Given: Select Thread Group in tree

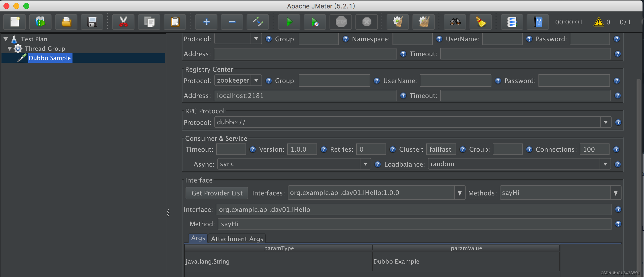Looking at the screenshot, I should [x=45, y=48].
